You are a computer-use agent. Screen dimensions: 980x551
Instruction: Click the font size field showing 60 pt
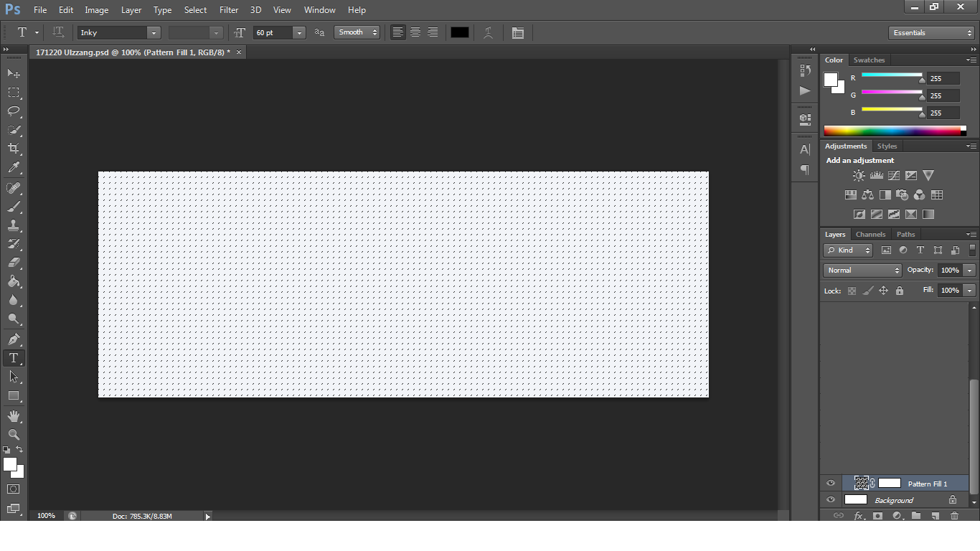(x=273, y=33)
